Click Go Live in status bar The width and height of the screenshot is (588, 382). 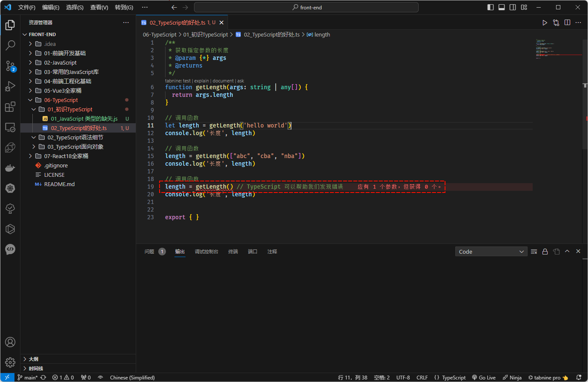point(484,377)
